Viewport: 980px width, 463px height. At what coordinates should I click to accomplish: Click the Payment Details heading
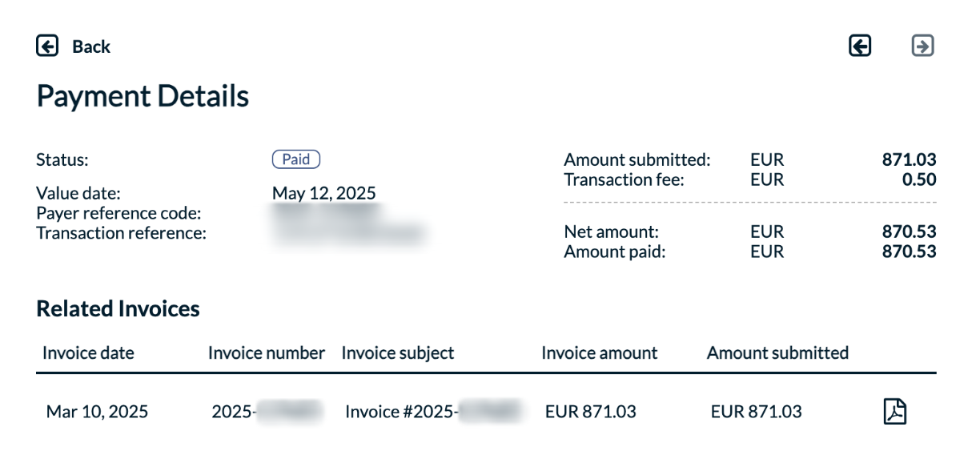[x=143, y=96]
